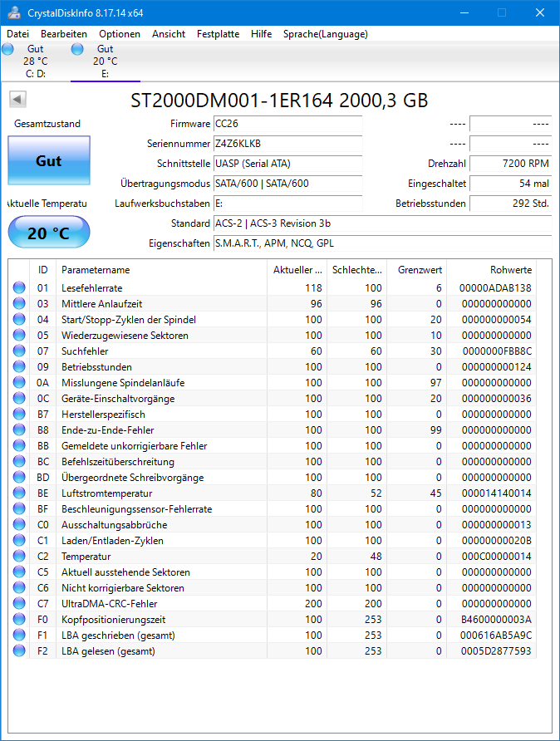
Task: Click the Übergeordnete Schreibvorgänge label
Action: [x=132, y=478]
